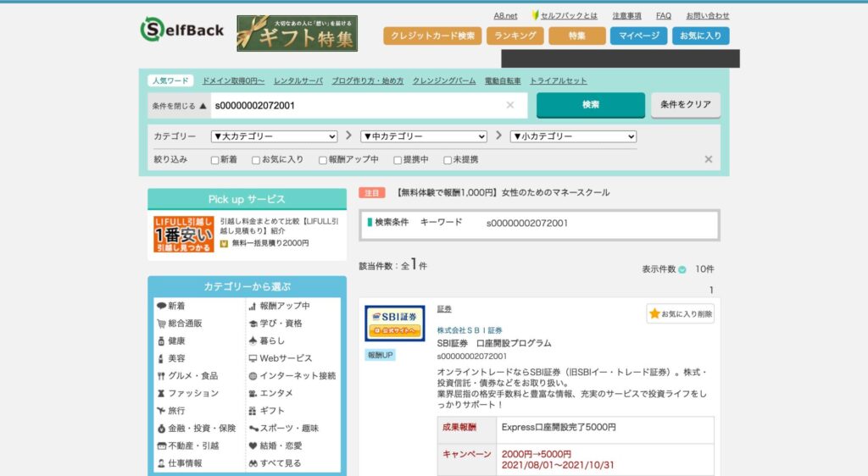The image size is (868, 476).
Task: Click the ギフト present icon
Action: point(253,411)
